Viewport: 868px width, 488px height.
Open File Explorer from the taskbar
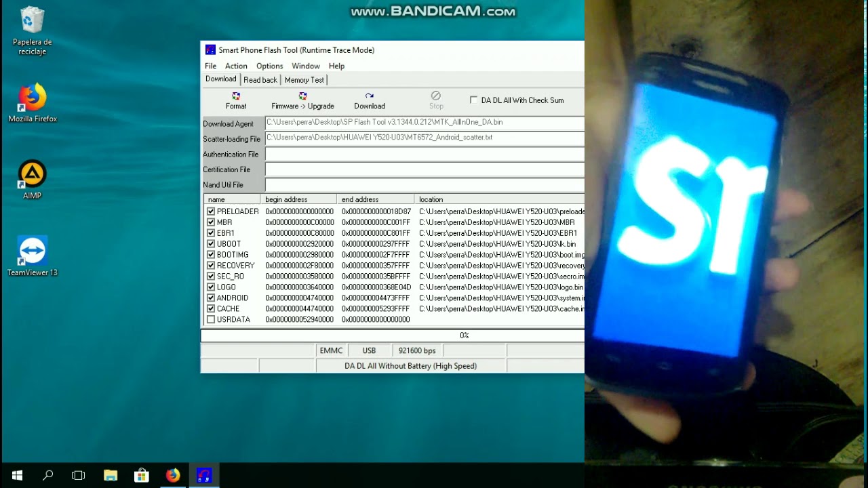(x=111, y=475)
